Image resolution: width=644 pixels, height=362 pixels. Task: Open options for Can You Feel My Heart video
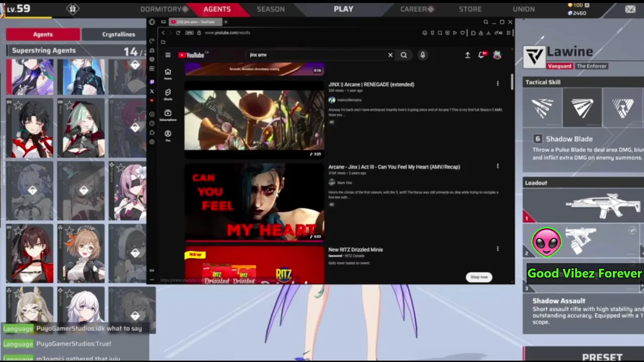[498, 166]
